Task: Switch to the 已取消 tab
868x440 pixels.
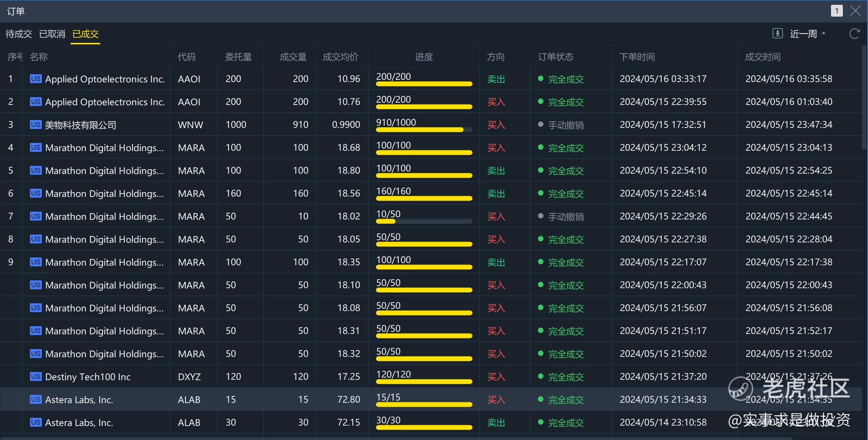Action: tap(52, 34)
